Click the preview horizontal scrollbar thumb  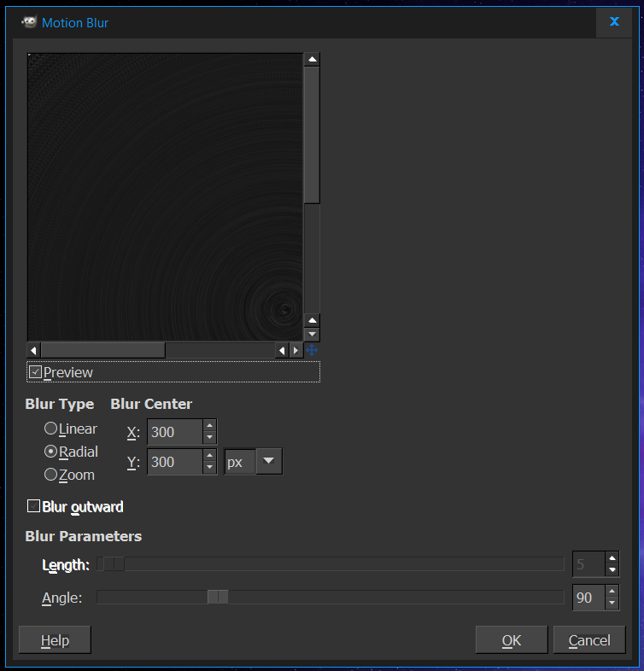tap(102, 351)
